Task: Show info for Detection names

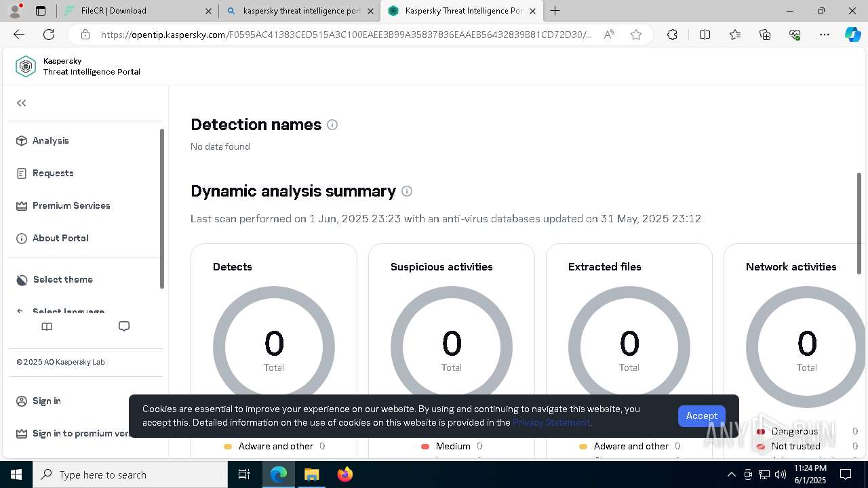Action: [x=332, y=125]
